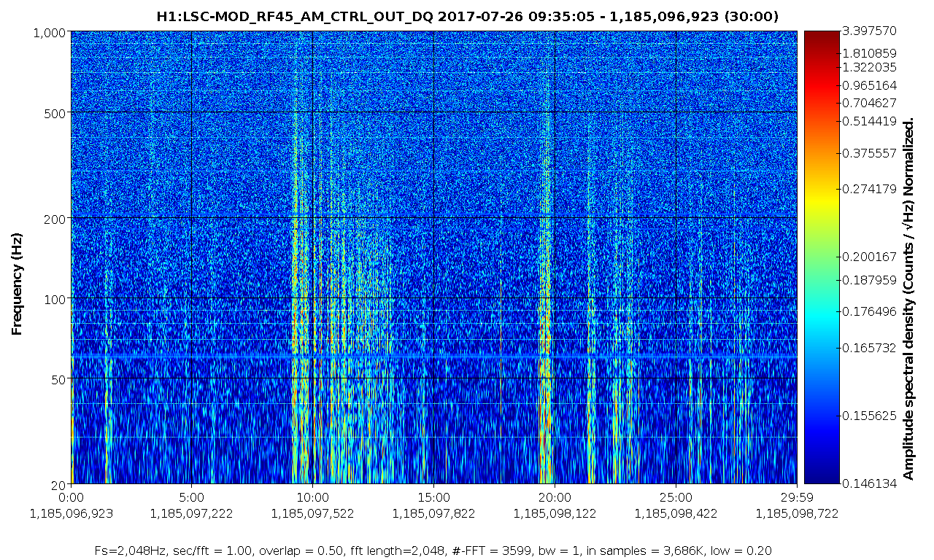Screen dimensions: 934x560
Task: Click the colorbar value 0.176496
Action: 869,312
